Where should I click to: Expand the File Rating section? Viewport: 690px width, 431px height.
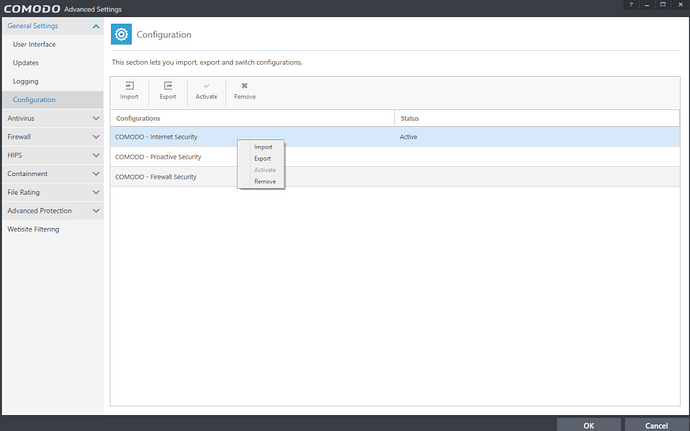pos(96,192)
